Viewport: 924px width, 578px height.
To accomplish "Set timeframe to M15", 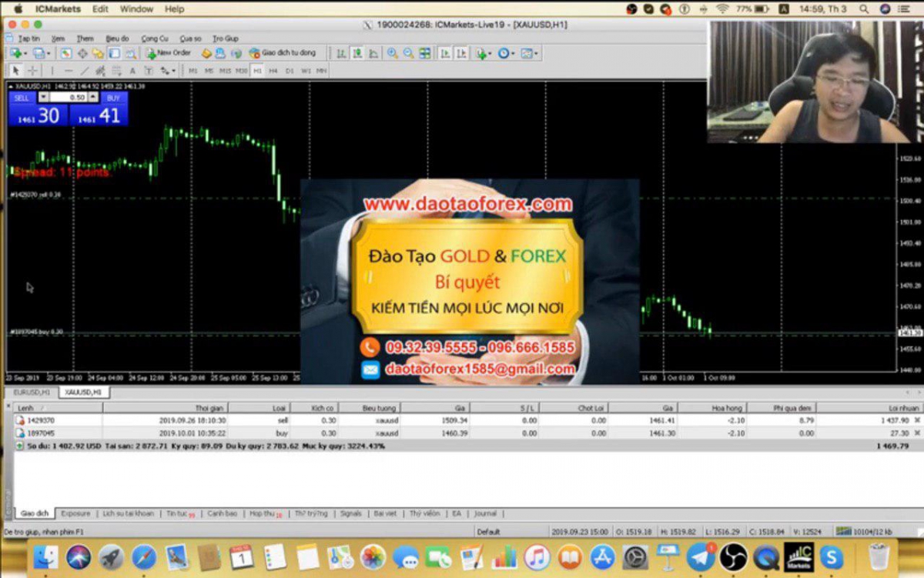I will click(225, 71).
